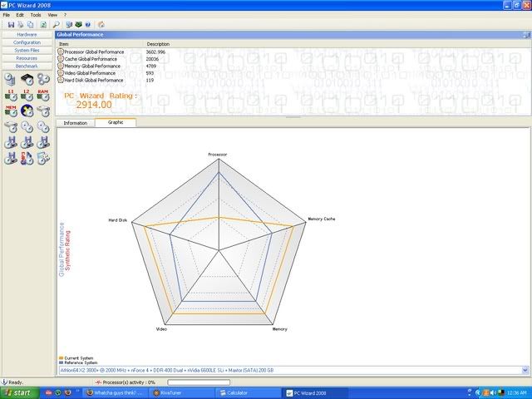The width and height of the screenshot is (532, 399).
Task: Open the Benchmark sidebar section
Action: [27, 66]
